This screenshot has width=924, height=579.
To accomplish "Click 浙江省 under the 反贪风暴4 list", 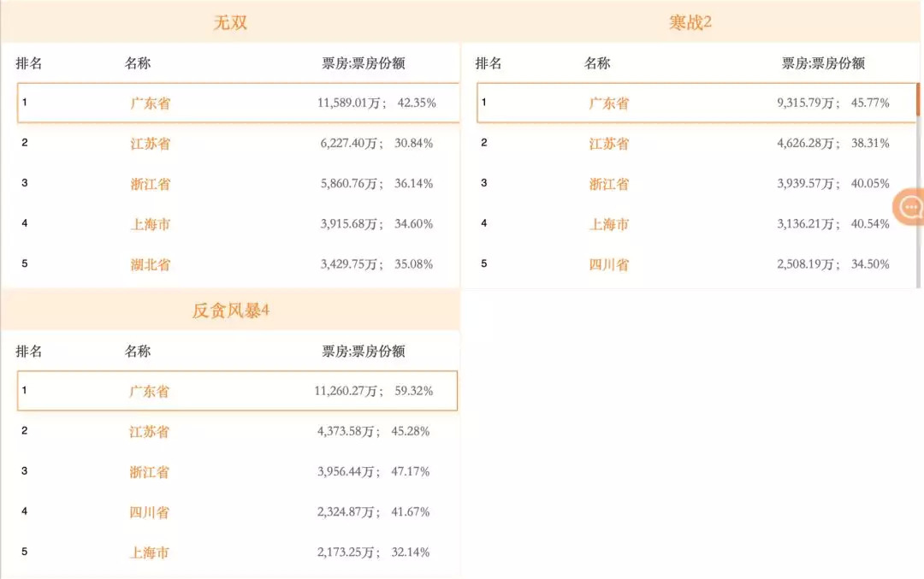I will (150, 472).
